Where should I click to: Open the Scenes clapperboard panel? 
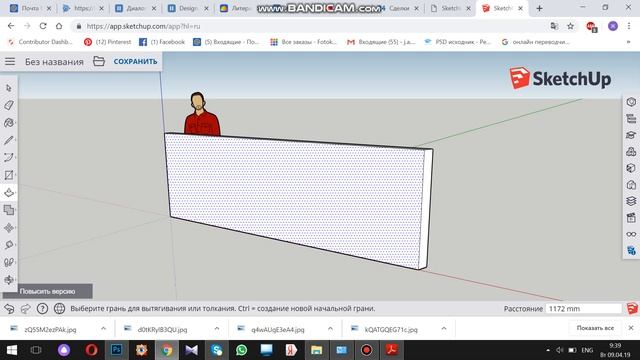[631, 218]
